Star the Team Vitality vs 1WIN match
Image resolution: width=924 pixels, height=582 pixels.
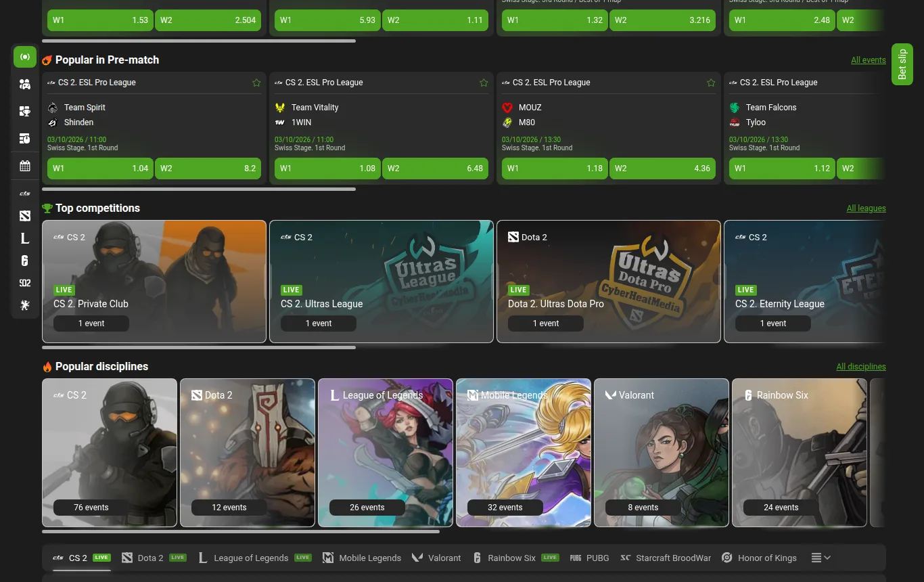484,83
